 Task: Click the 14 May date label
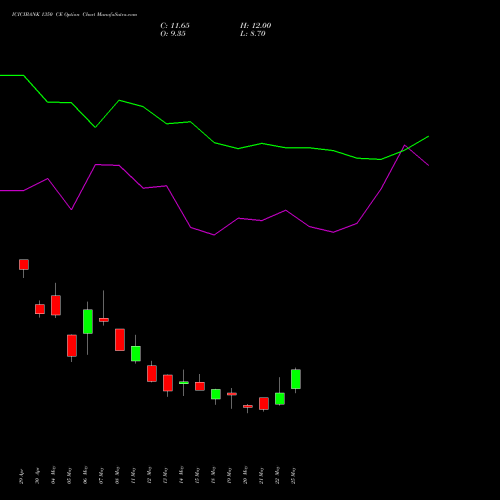[x=181, y=476]
